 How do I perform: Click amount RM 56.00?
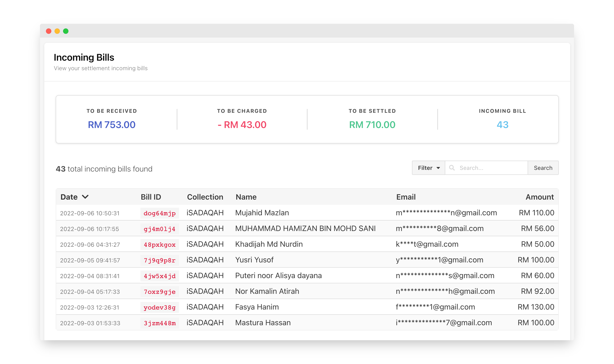537,228
